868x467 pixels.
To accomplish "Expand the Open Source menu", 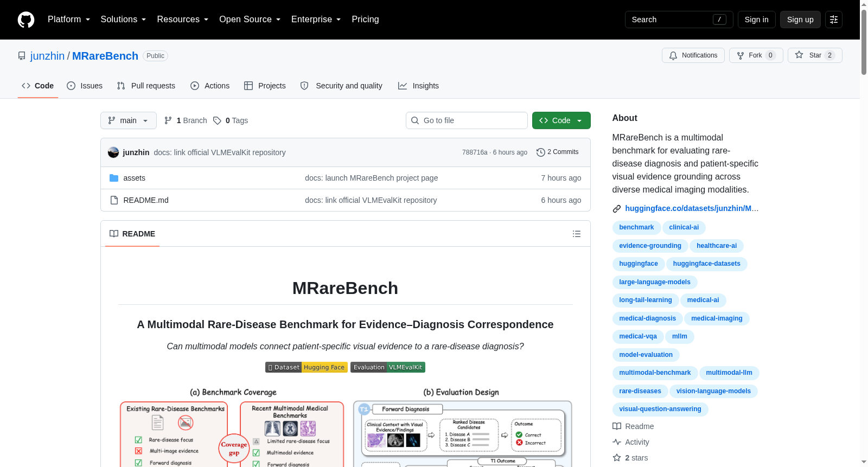I will (250, 20).
